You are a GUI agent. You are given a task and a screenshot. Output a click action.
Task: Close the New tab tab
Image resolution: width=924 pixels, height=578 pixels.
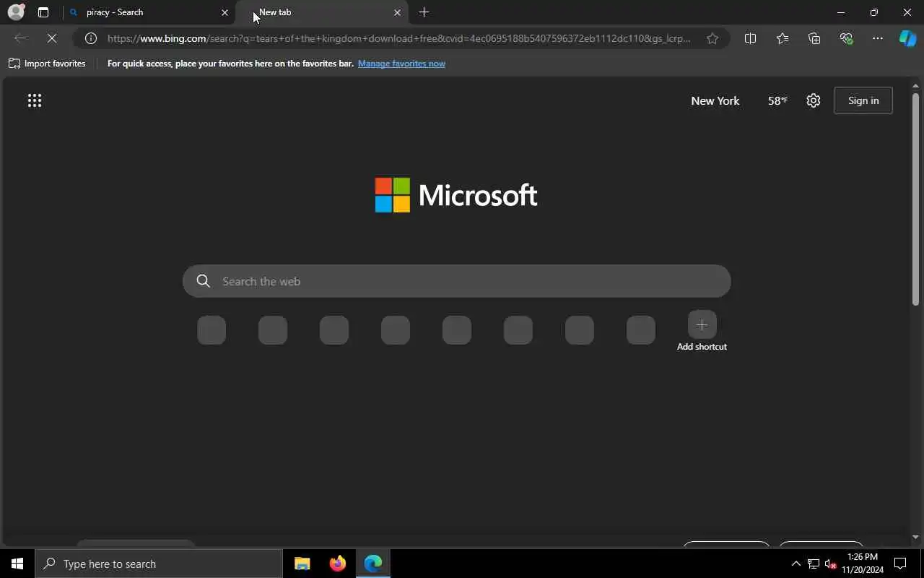[397, 12]
